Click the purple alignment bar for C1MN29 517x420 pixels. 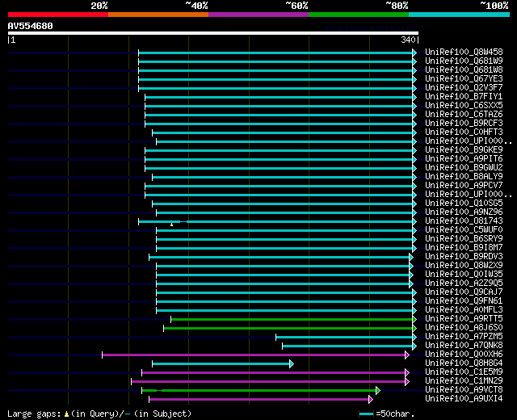(x=268, y=382)
